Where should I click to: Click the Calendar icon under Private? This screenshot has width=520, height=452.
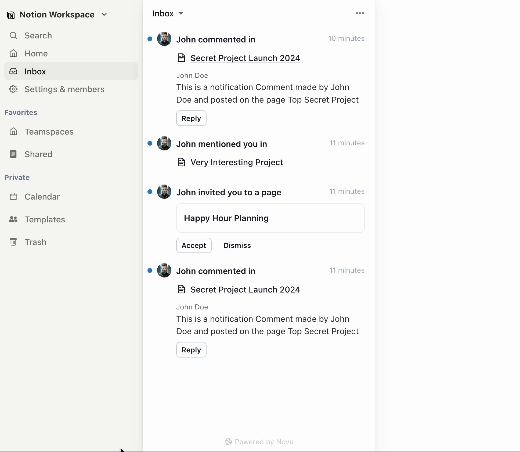pyautogui.click(x=13, y=197)
